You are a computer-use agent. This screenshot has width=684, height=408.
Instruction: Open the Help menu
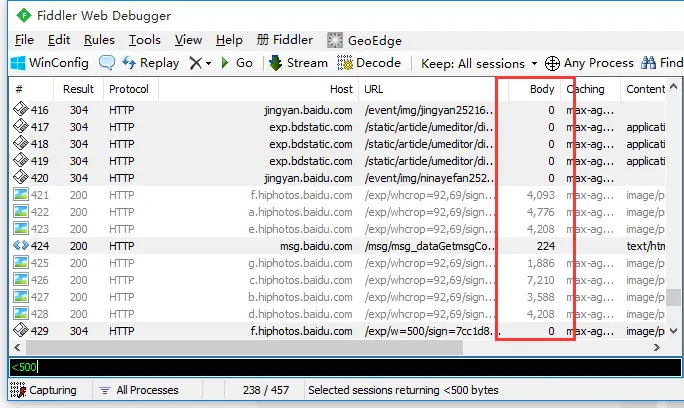point(229,40)
